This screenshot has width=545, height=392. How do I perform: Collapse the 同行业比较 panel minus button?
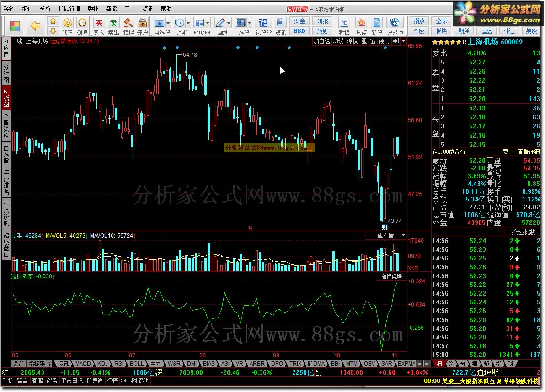point(500,232)
